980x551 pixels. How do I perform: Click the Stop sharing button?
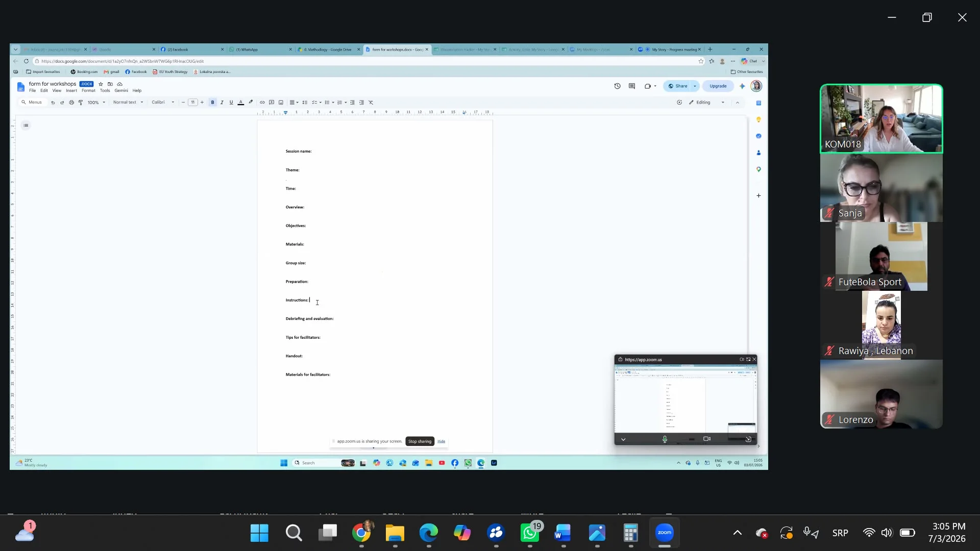[420, 441]
